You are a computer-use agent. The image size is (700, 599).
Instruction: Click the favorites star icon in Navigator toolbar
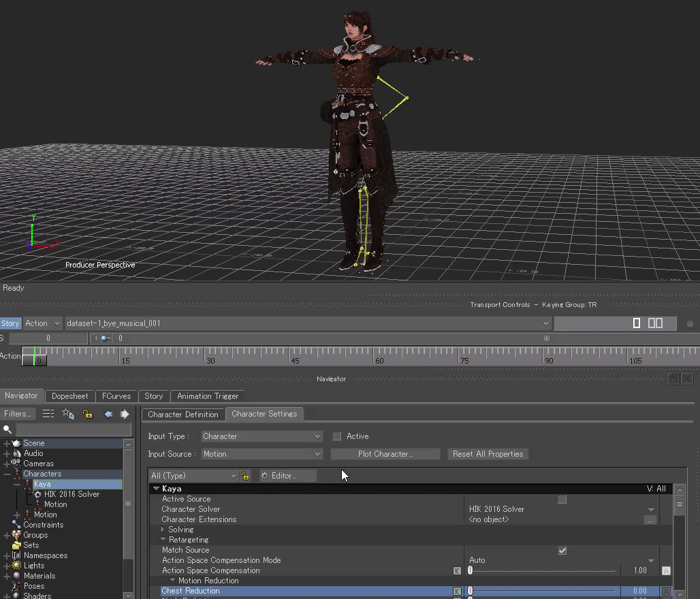coord(67,414)
